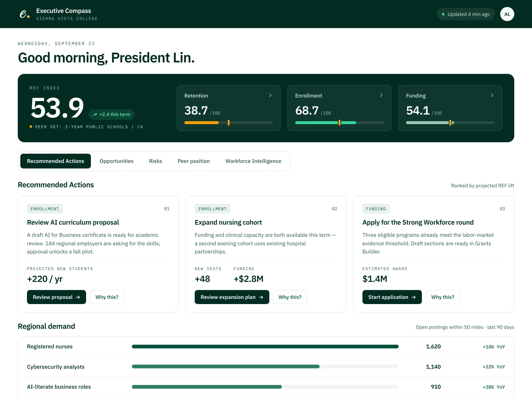
Task: Click the green status dot by Updated
Action: 443,14
